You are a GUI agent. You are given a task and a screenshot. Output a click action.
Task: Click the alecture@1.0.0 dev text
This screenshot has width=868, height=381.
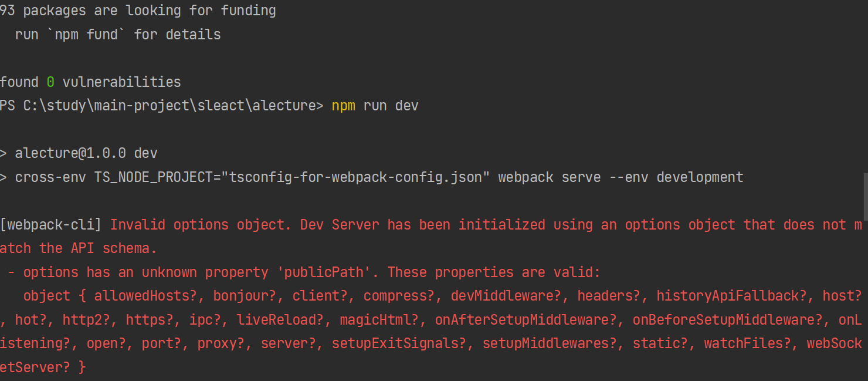click(x=85, y=153)
